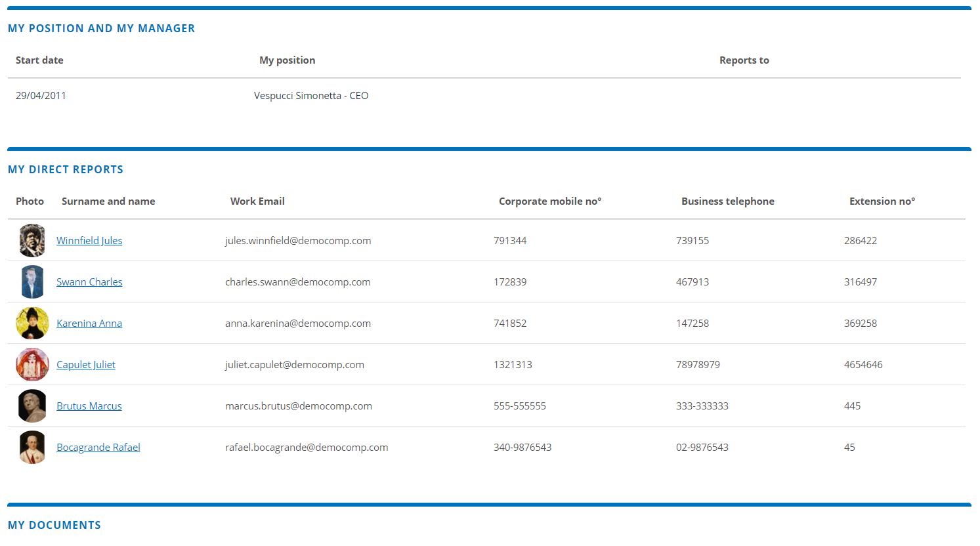Click the Corporate mobile no column header
The height and width of the screenshot is (546, 980).
(550, 201)
